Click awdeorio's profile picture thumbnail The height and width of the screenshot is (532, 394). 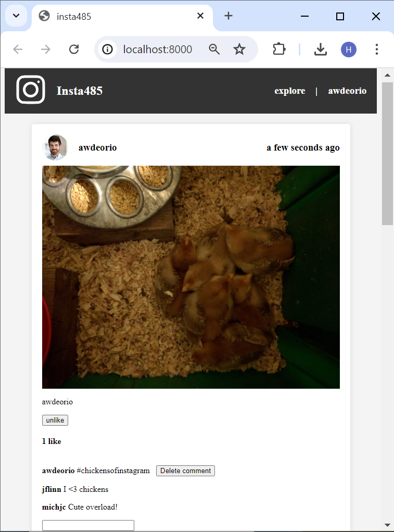click(55, 147)
